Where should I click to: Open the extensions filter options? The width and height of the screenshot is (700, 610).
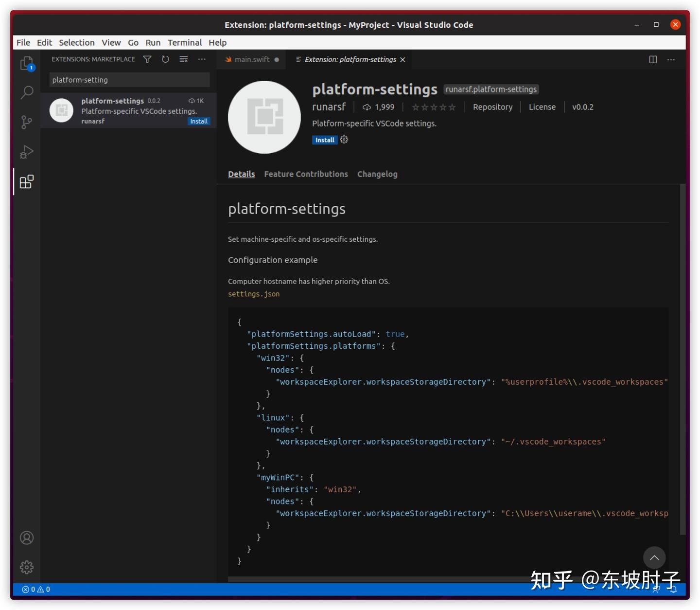pos(147,59)
